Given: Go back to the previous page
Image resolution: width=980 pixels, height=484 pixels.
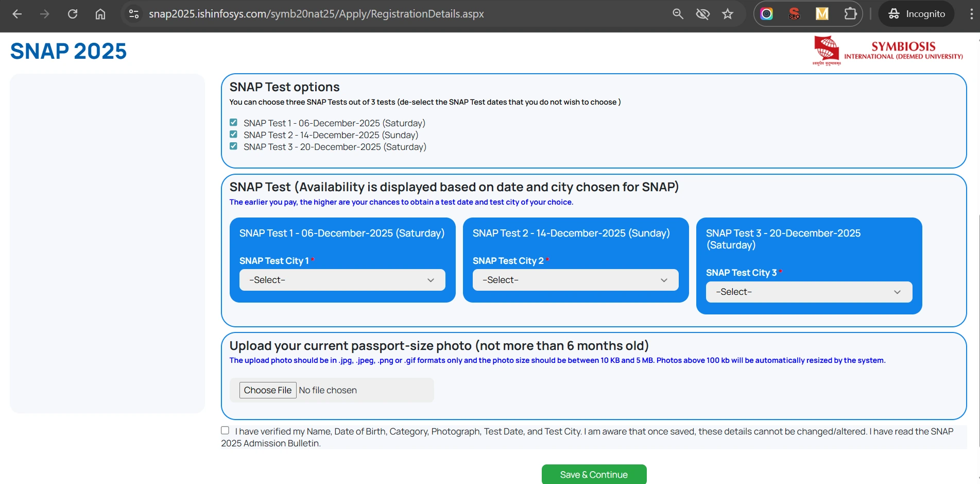Looking at the screenshot, I should [x=17, y=14].
